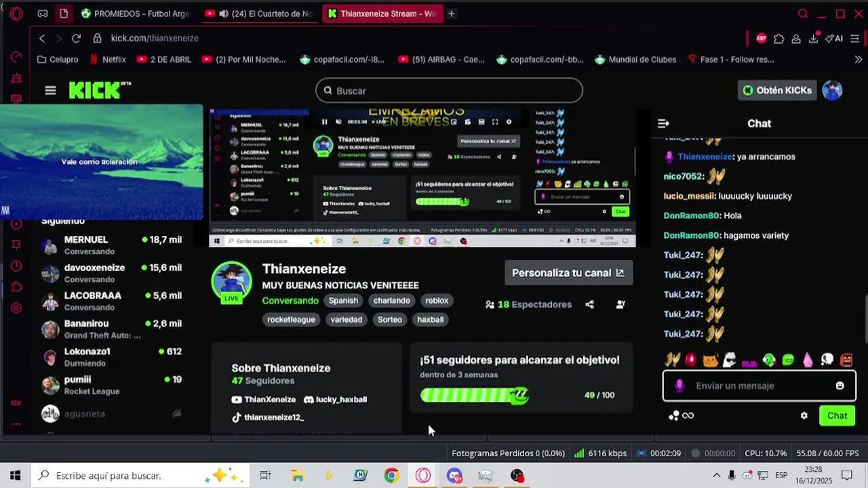Viewport: 868px width, 488px height.
Task: Open the thianxeneize12_ TikTok link
Action: (x=268, y=418)
